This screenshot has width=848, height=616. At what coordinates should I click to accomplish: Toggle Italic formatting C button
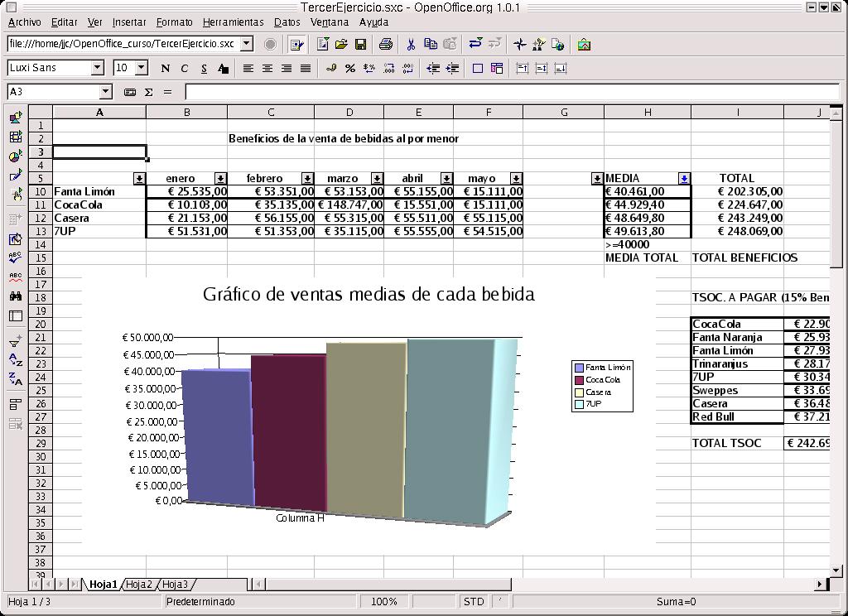[x=185, y=68]
